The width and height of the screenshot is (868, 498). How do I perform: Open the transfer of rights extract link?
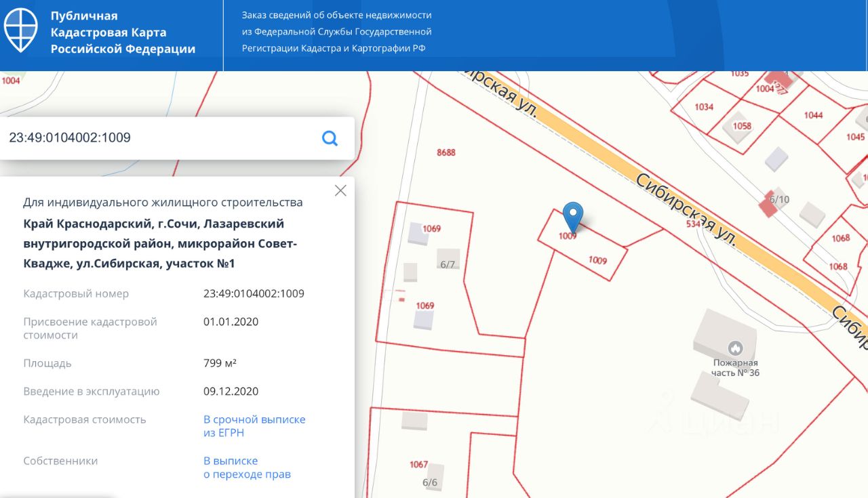(247, 468)
